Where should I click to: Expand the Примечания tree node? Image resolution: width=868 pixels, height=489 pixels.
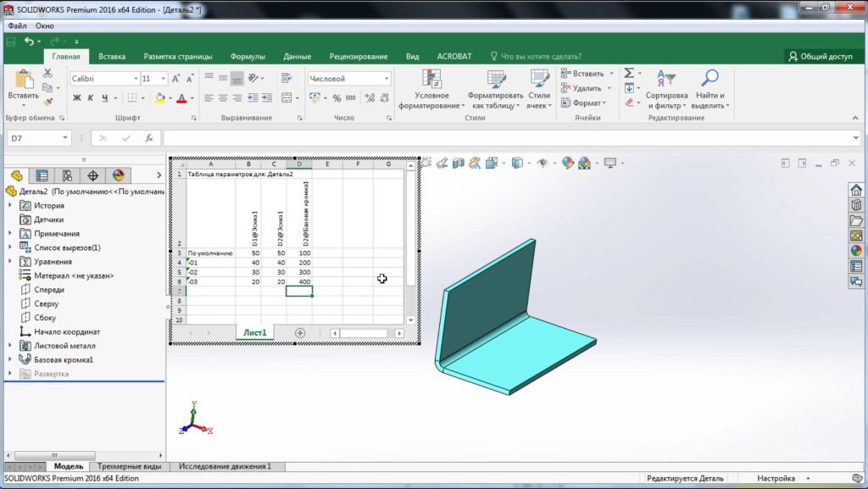pos(10,233)
